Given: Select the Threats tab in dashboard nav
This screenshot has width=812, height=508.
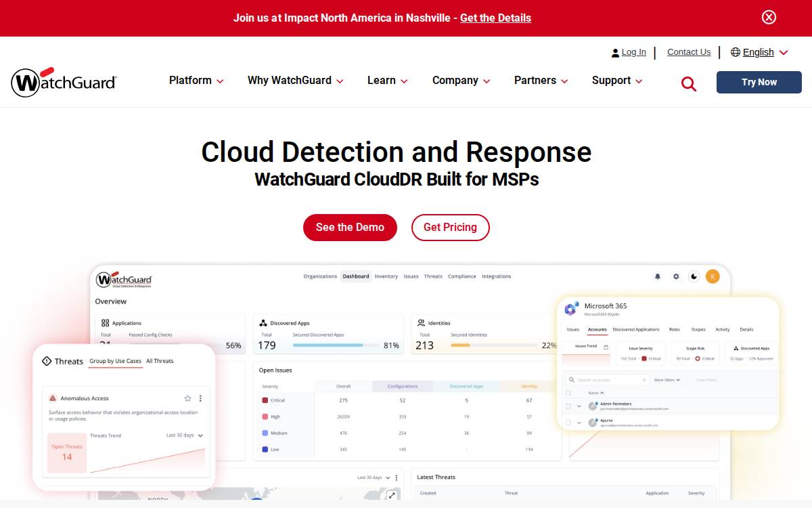Looking at the screenshot, I should (433, 276).
